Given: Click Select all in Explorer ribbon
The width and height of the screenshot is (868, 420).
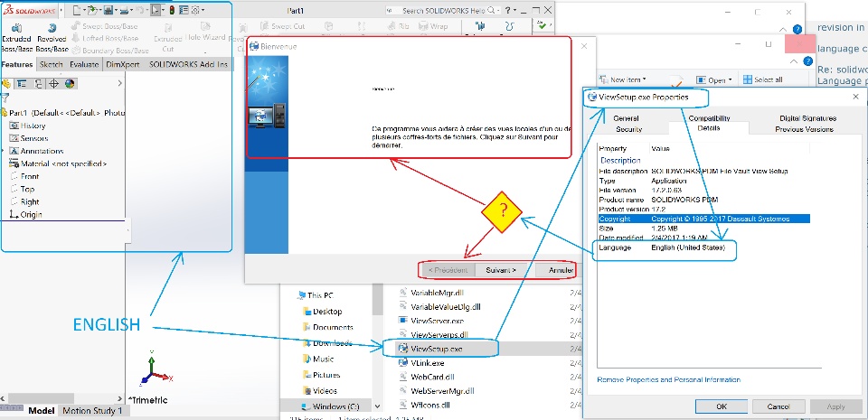Looking at the screenshot, I should pyautogui.click(x=762, y=79).
